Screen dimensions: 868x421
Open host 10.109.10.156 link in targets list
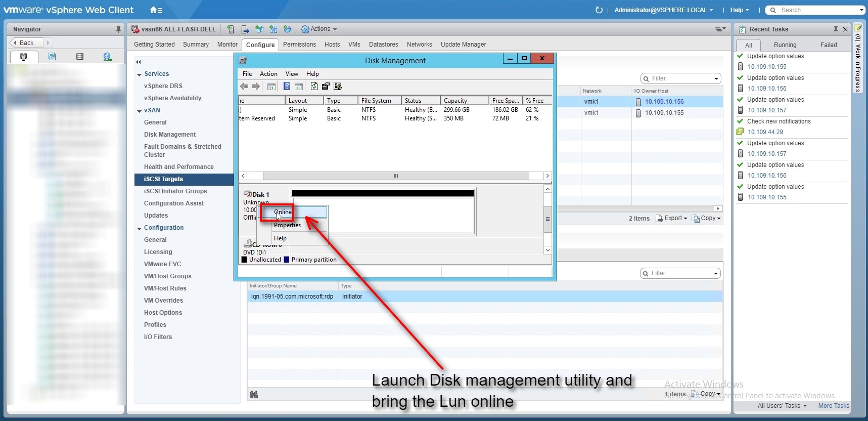point(664,102)
